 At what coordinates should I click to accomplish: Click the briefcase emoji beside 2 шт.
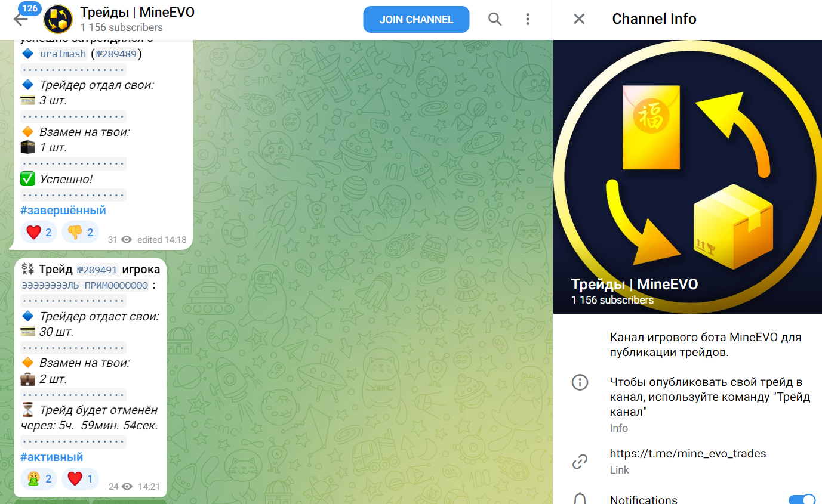pyautogui.click(x=27, y=379)
